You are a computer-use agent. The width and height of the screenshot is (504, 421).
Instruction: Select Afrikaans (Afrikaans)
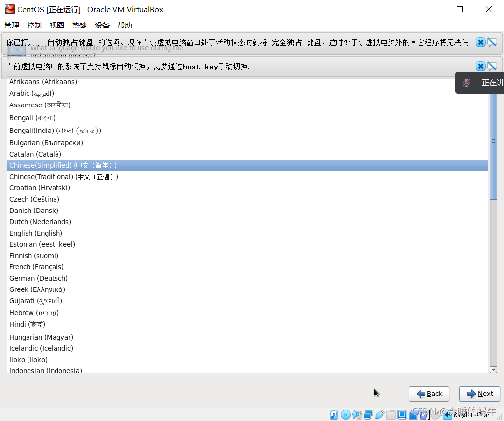tap(247, 82)
